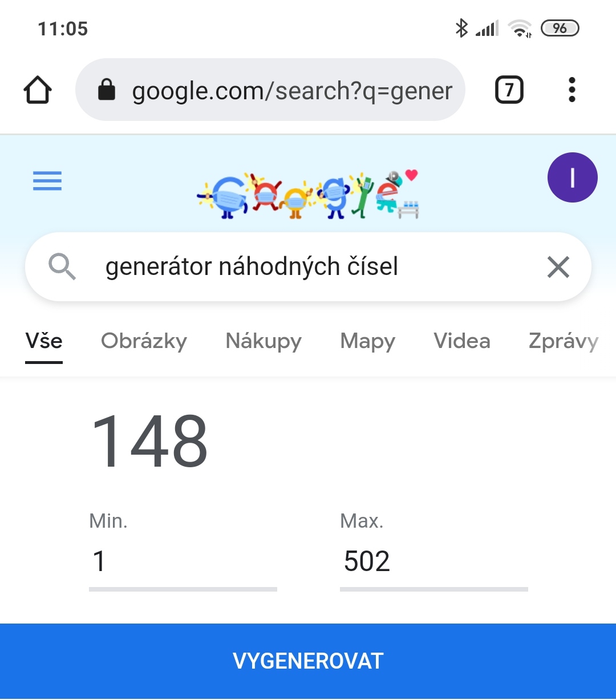616x700 pixels.
Task: Edit the Min. value field
Action: point(183,561)
